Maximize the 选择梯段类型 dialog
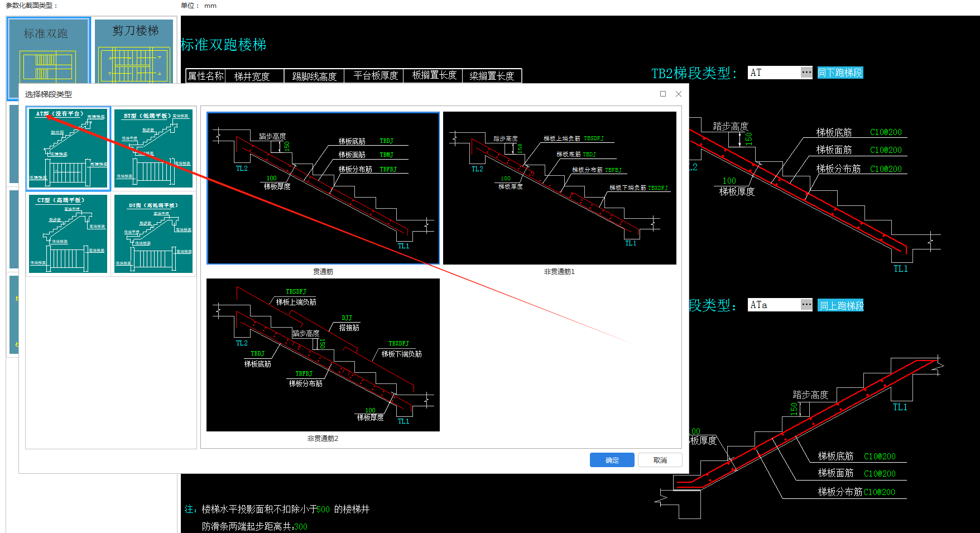Screen dimensions: 980x533 coord(663,94)
